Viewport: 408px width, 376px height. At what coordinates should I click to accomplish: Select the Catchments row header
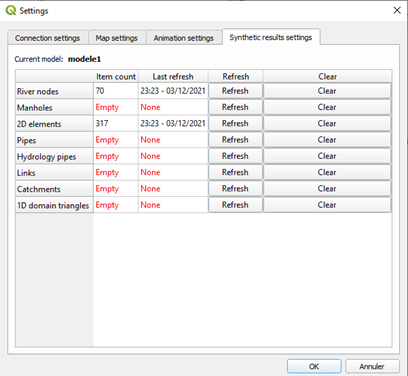pyautogui.click(x=54, y=189)
